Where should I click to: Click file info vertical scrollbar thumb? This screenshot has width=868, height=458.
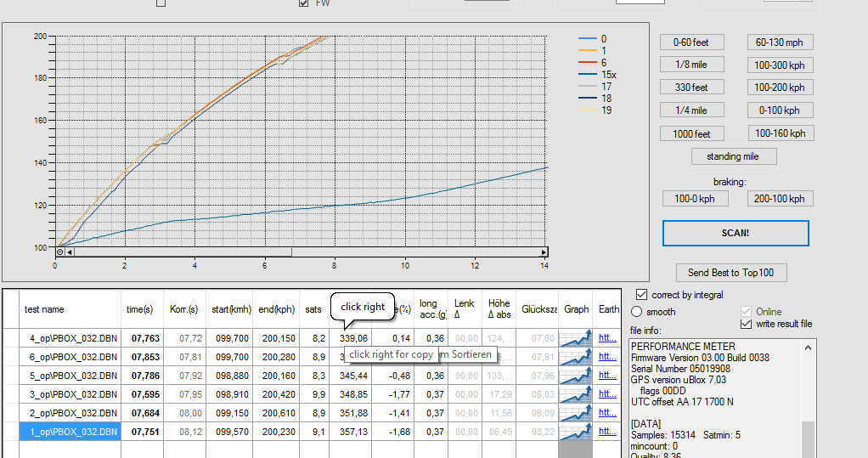(x=808, y=439)
